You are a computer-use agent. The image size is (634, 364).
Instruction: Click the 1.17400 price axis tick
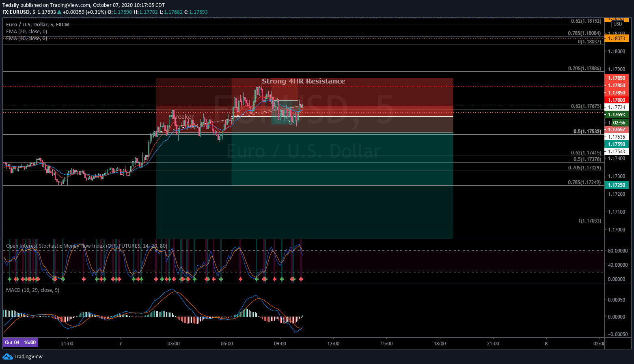616,158
